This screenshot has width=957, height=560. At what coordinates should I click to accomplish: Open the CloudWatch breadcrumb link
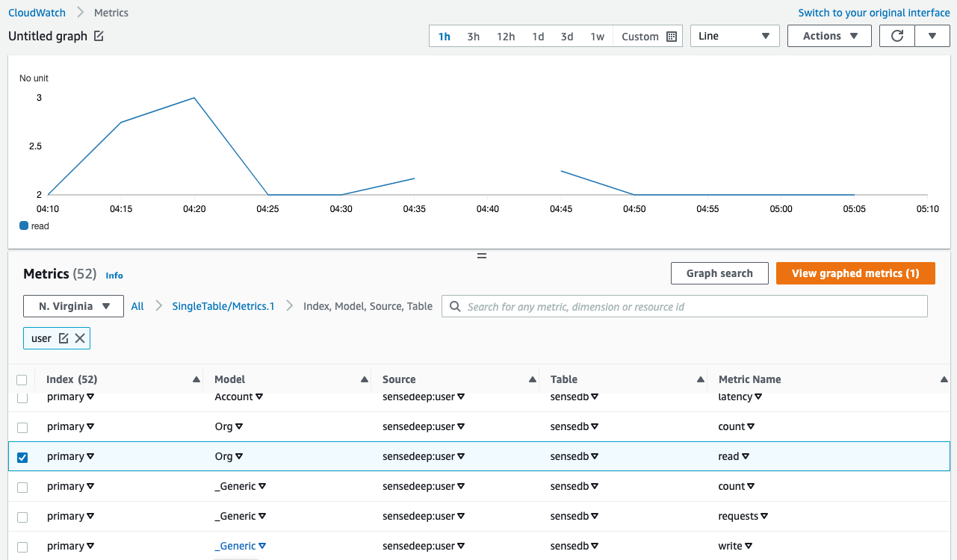pyautogui.click(x=37, y=13)
